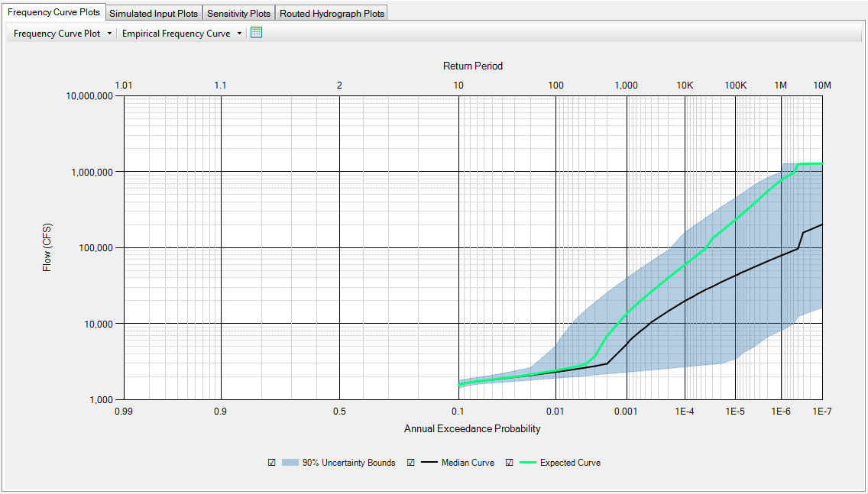Open the tabular data view icon
The height and width of the screenshot is (494, 868).
pos(256,33)
